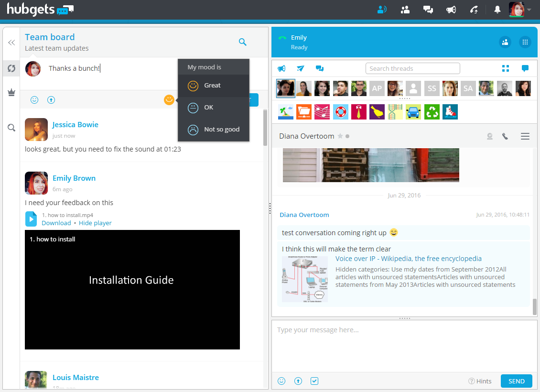The height and width of the screenshot is (392, 540).
Task: Collapse the sidebar with double chevron
Action: (x=11, y=43)
